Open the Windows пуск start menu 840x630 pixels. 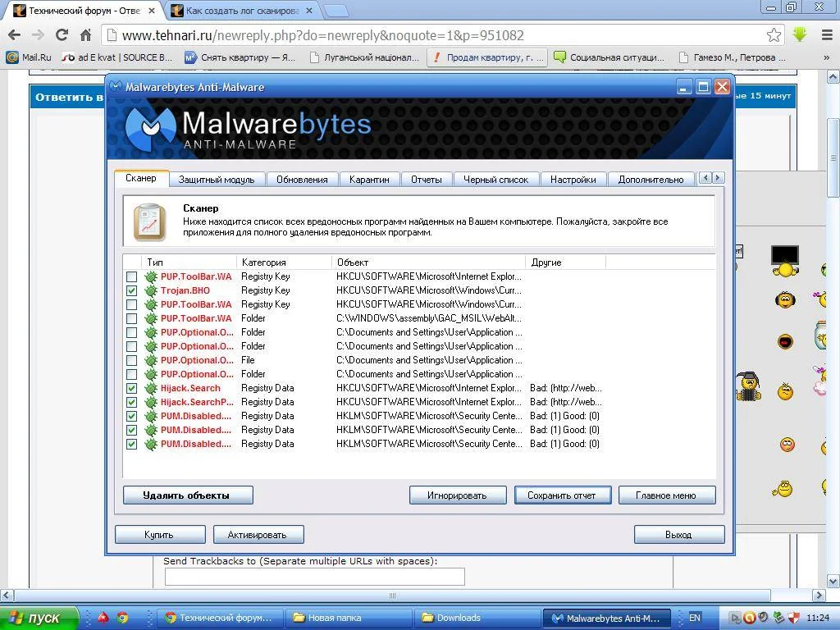[39, 618]
